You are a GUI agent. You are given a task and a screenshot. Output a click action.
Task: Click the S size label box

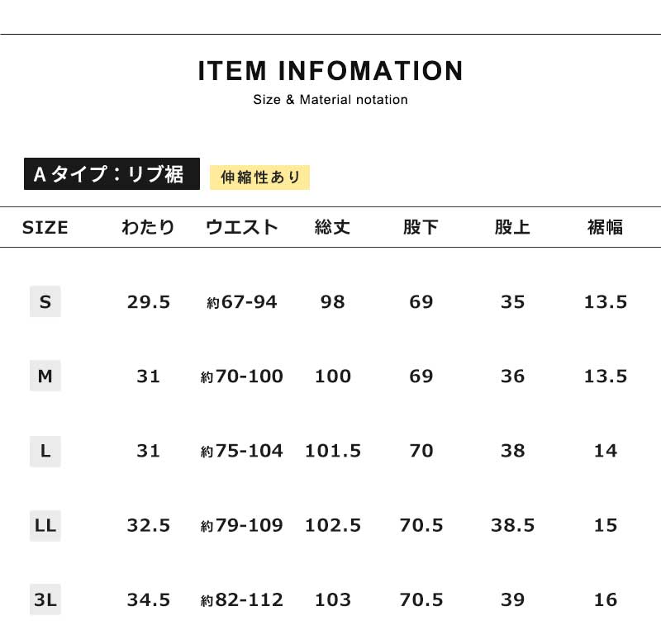[x=45, y=302]
